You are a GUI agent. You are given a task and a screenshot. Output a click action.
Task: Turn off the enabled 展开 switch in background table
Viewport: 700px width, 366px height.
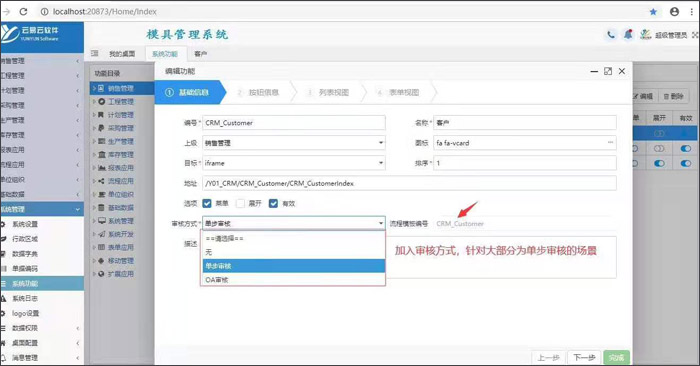pyautogui.click(x=659, y=163)
